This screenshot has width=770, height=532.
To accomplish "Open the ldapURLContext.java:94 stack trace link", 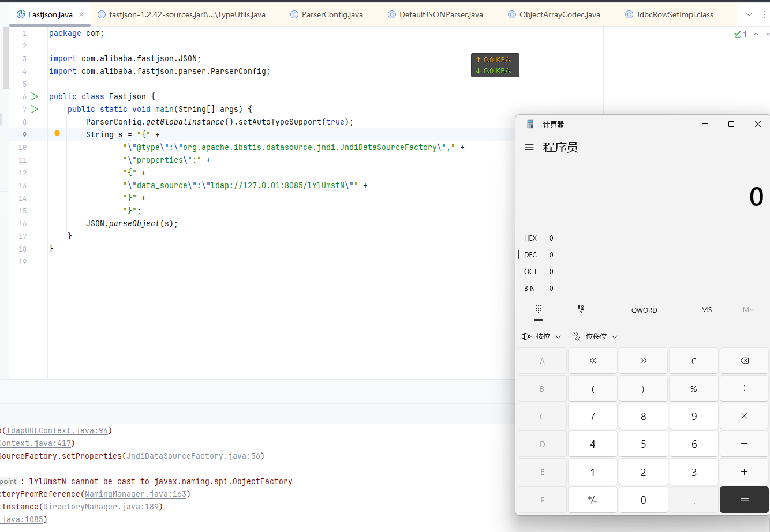I will (57, 430).
